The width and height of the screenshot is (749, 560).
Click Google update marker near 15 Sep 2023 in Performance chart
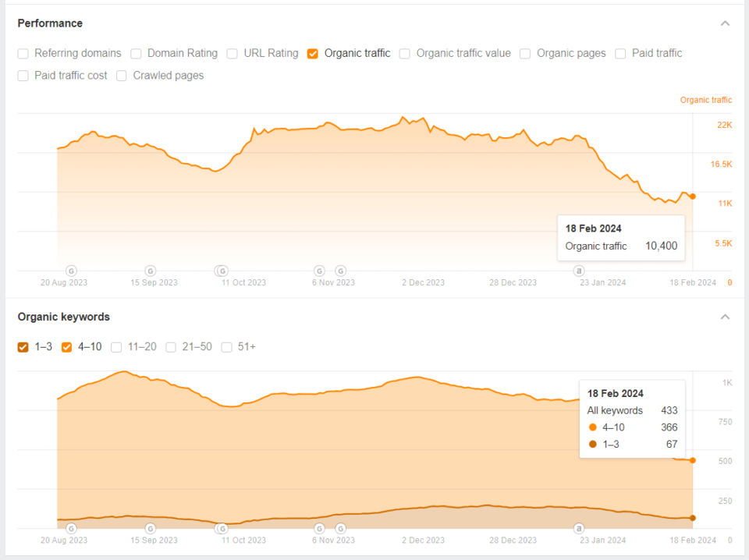(151, 271)
